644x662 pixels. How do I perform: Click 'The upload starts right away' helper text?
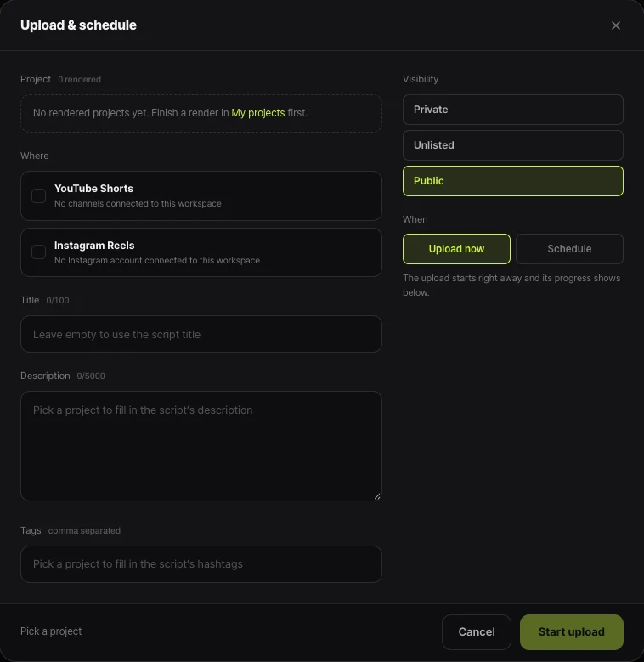[511, 286]
